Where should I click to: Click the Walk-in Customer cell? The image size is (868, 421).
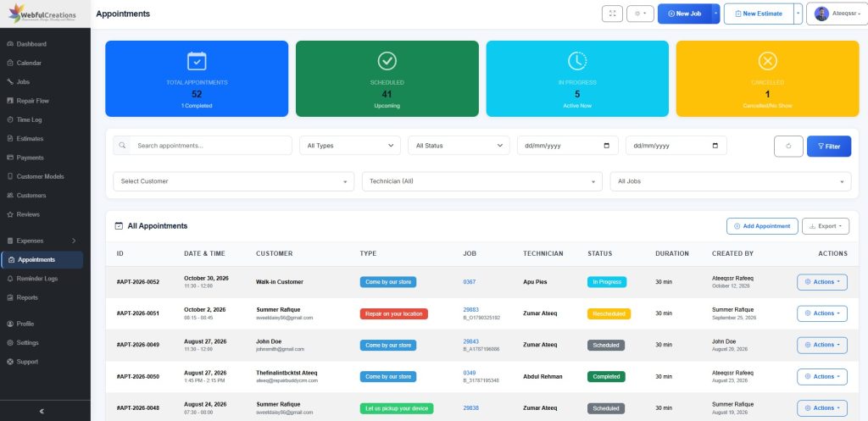[280, 282]
